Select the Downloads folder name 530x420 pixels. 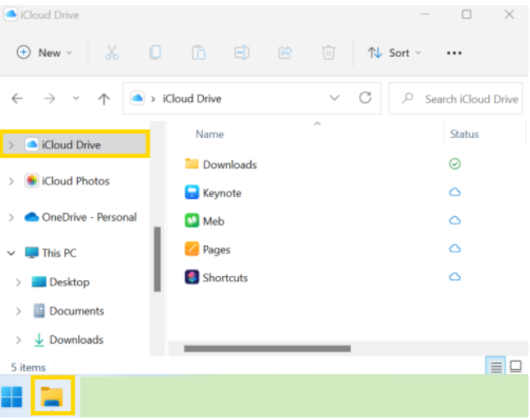[x=230, y=164]
